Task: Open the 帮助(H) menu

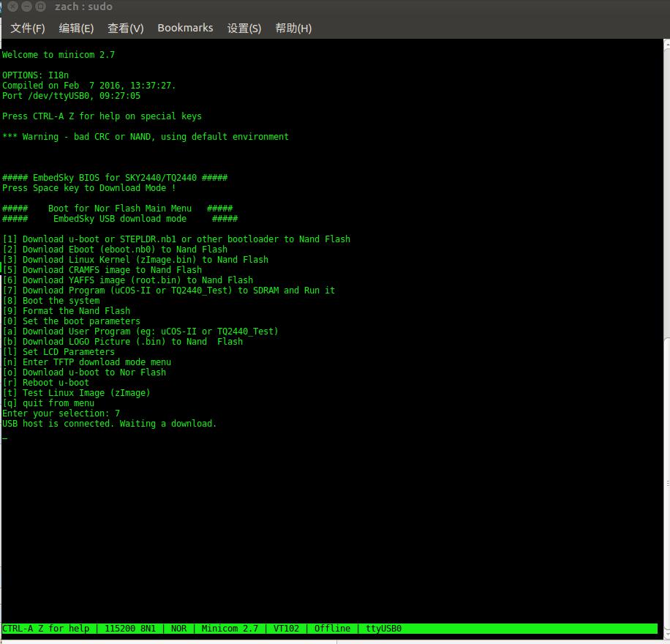Action: point(293,29)
